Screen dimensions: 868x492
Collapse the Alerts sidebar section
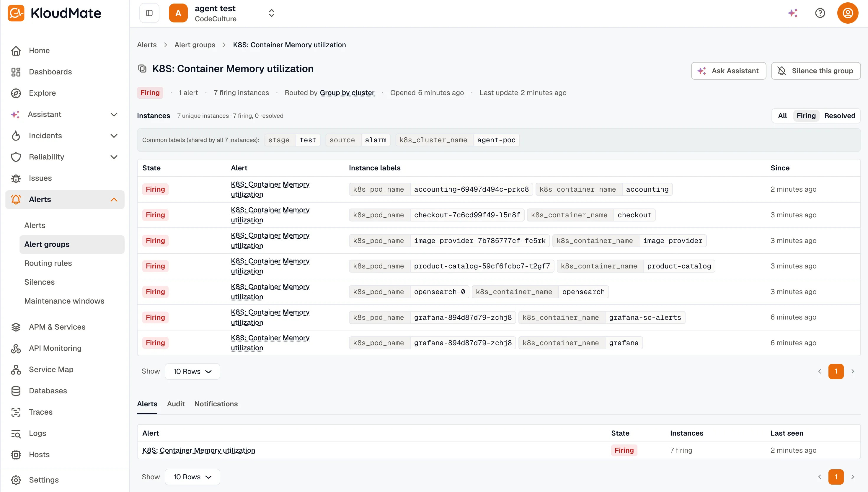(x=114, y=199)
